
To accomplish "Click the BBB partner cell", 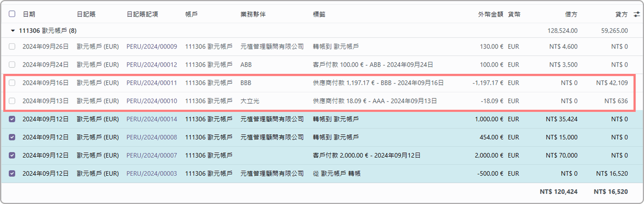I will click(246, 83).
